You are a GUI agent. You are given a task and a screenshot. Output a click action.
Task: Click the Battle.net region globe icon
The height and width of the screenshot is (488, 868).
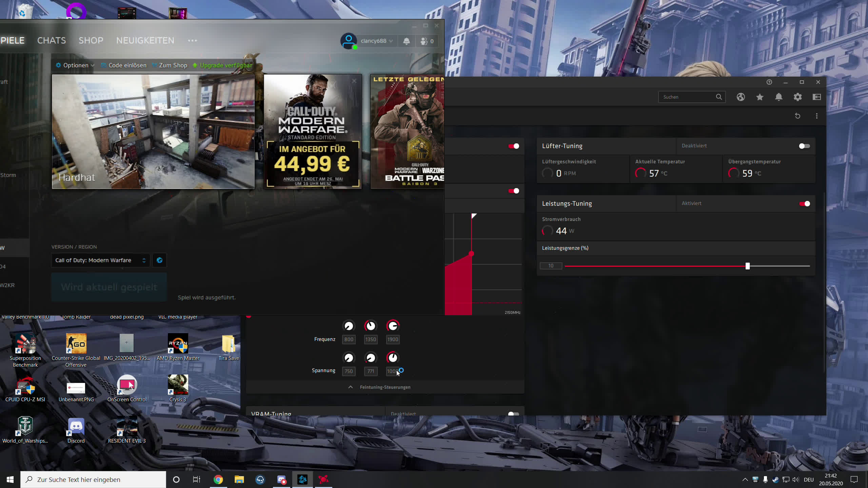159,260
